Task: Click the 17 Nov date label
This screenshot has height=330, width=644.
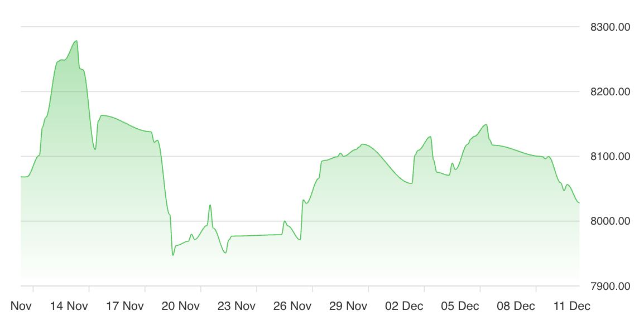Action: click(x=125, y=306)
